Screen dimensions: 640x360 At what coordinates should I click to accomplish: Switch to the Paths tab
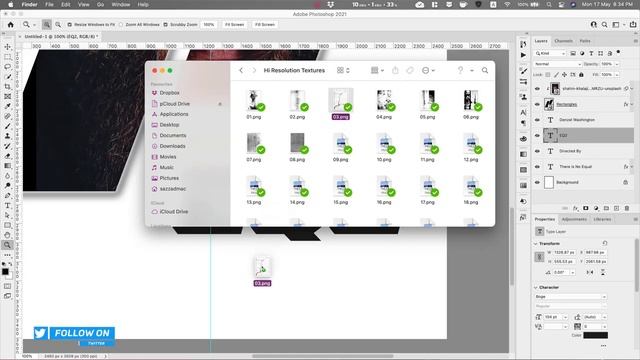point(585,41)
